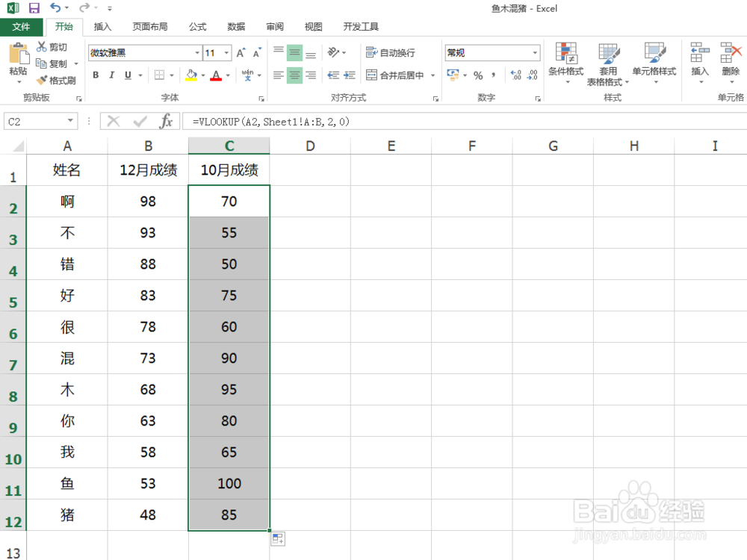747x560 pixels.
Task: Switch to Data (数据) tab
Action: point(236,27)
